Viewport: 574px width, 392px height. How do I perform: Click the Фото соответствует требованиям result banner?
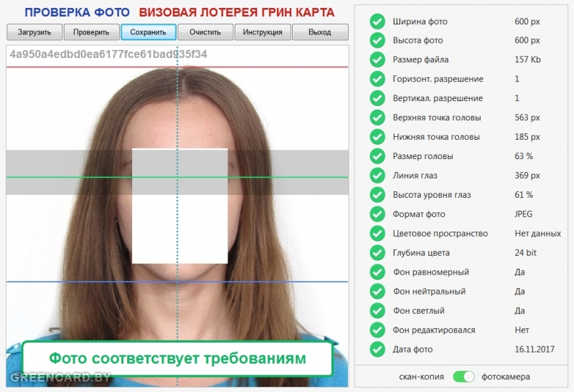(x=177, y=359)
